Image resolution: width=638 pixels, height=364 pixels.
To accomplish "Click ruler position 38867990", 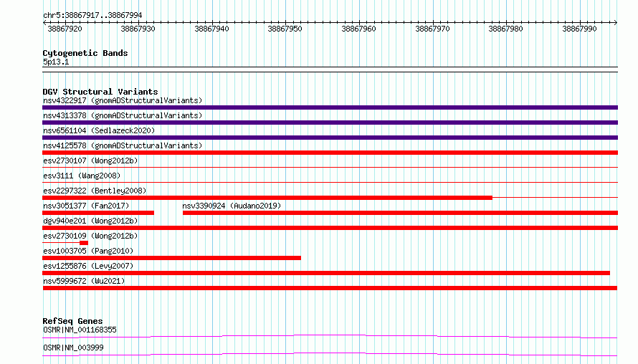I will pos(579,29).
